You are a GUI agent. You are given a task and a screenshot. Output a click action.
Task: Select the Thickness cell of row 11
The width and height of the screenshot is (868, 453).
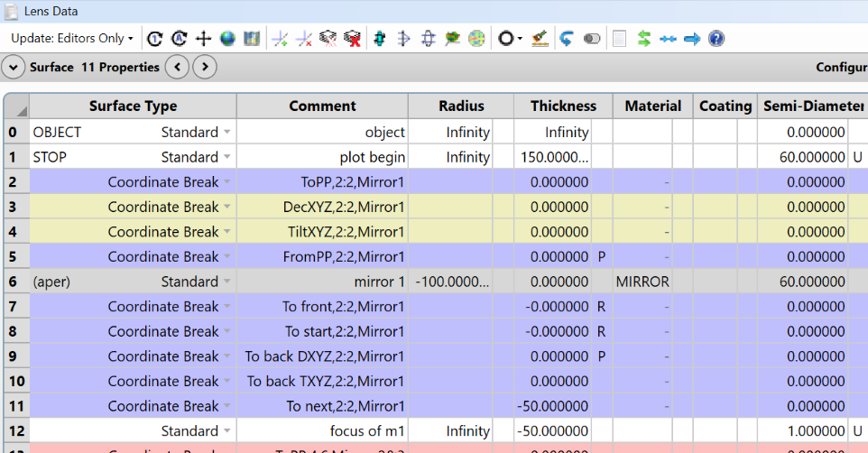(552, 406)
